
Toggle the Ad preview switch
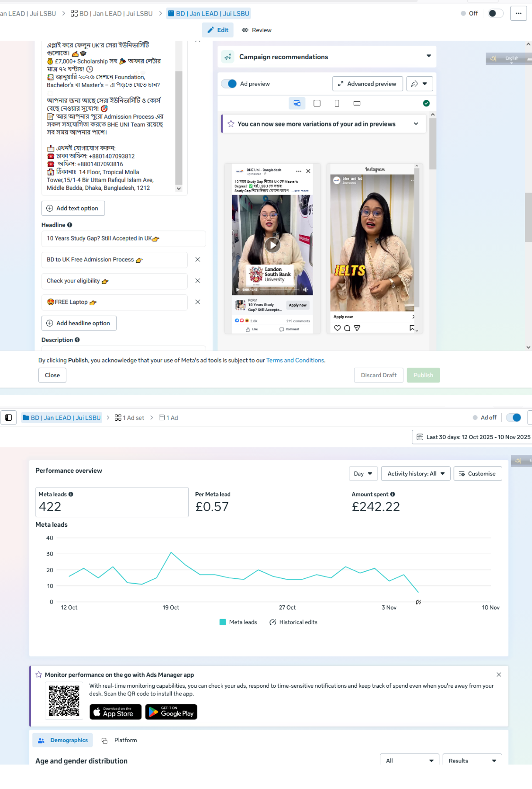click(x=229, y=84)
